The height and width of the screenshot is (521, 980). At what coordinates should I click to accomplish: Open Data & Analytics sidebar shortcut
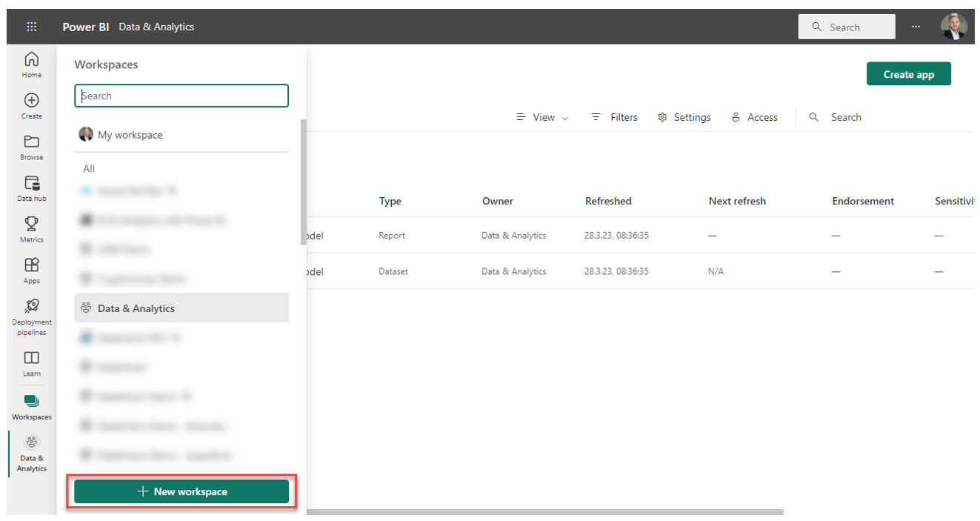click(32, 454)
